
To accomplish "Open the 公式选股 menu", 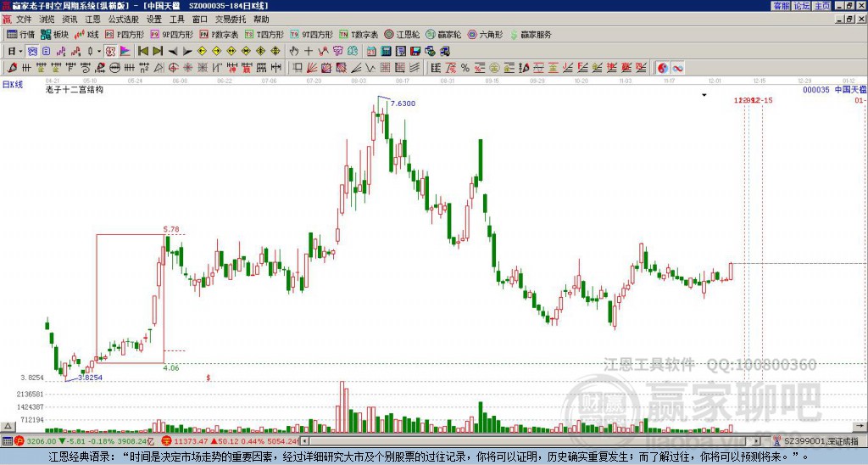I will click(124, 20).
